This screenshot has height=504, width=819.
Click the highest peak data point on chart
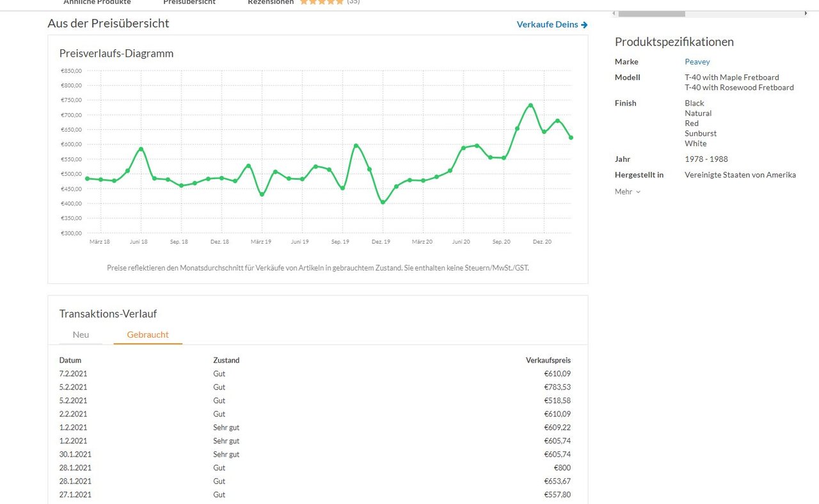[530, 106]
